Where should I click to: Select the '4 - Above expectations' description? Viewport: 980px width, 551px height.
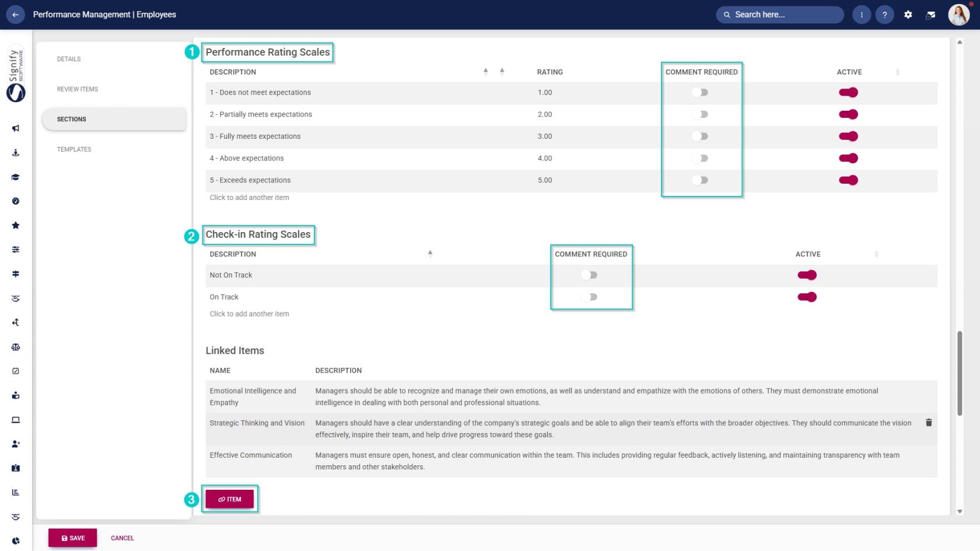coord(247,158)
